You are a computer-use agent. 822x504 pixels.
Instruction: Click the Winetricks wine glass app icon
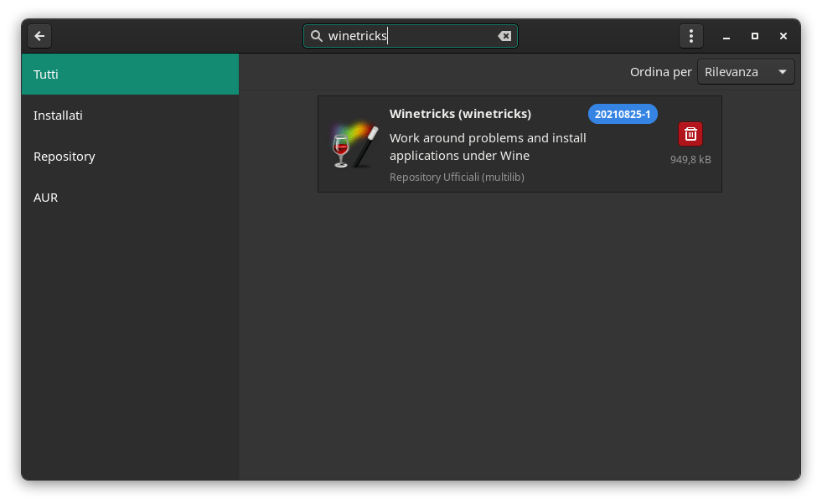[355, 145]
